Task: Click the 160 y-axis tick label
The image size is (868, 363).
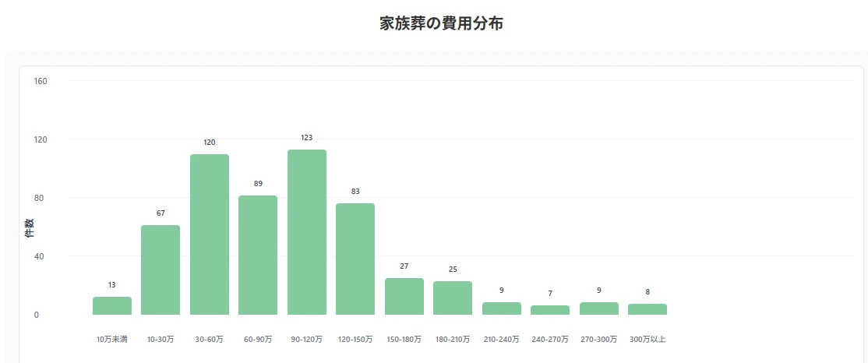Action: coord(41,81)
